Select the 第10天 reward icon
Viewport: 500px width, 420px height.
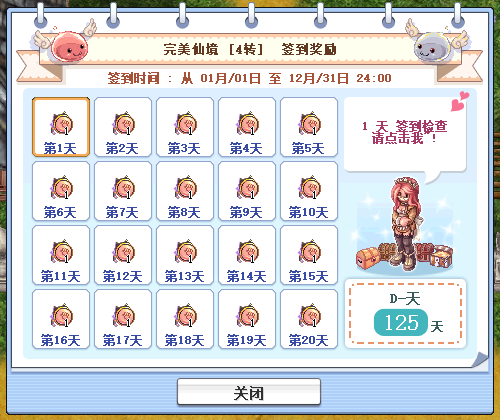tap(309, 188)
